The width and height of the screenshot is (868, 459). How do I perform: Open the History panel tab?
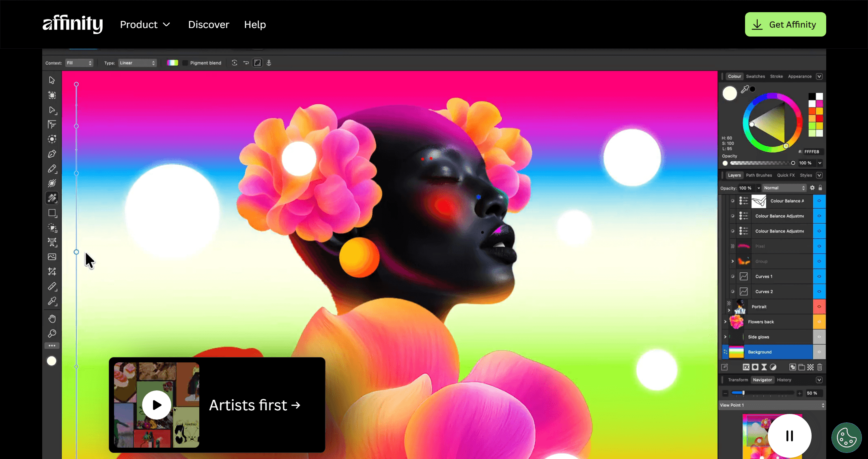click(x=784, y=380)
